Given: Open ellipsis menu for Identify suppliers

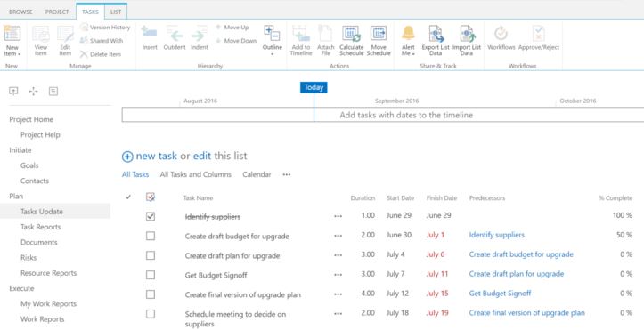Looking at the screenshot, I should point(338,216).
